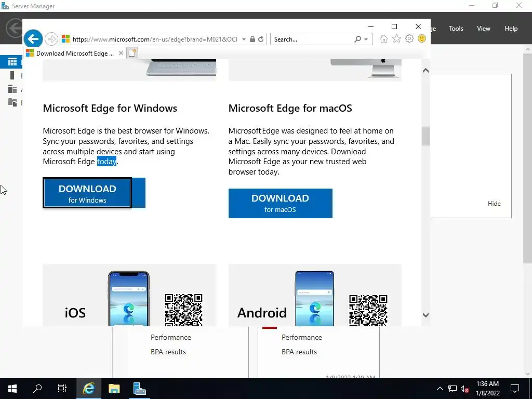Open taskbar search magnifier
The height and width of the screenshot is (399, 532).
[x=37, y=389]
